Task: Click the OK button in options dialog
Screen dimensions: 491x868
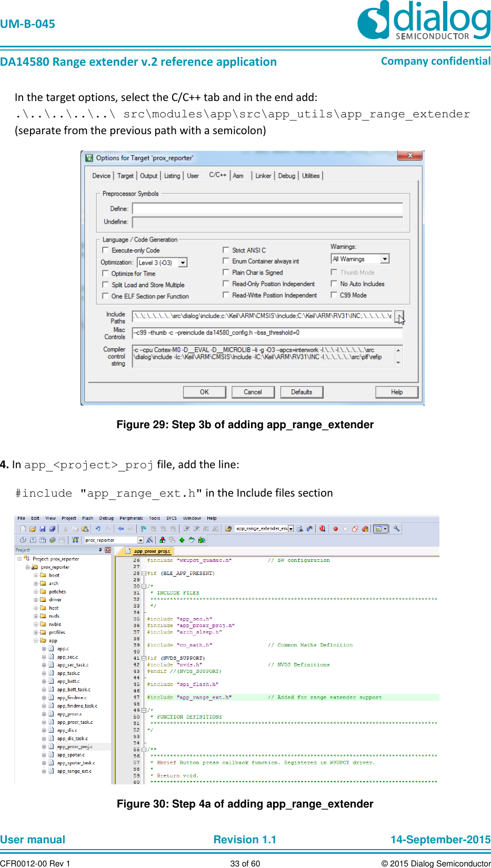Action: tap(204, 392)
